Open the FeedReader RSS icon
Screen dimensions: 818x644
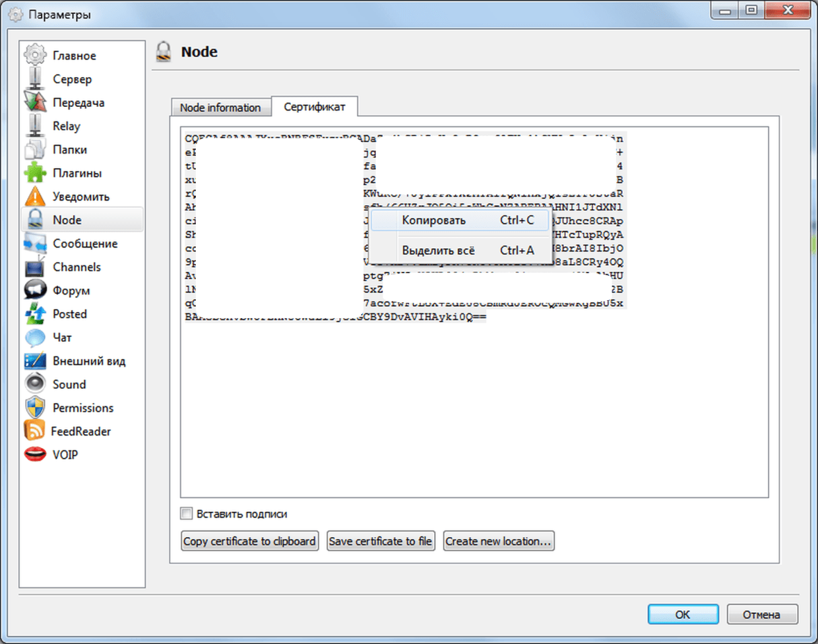point(34,431)
